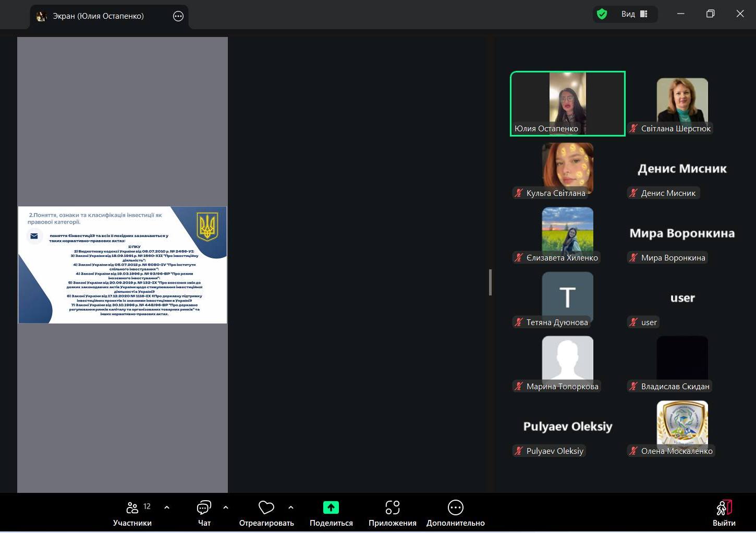Click the shared presentation slide
This screenshot has width=756, height=533.
click(x=123, y=265)
